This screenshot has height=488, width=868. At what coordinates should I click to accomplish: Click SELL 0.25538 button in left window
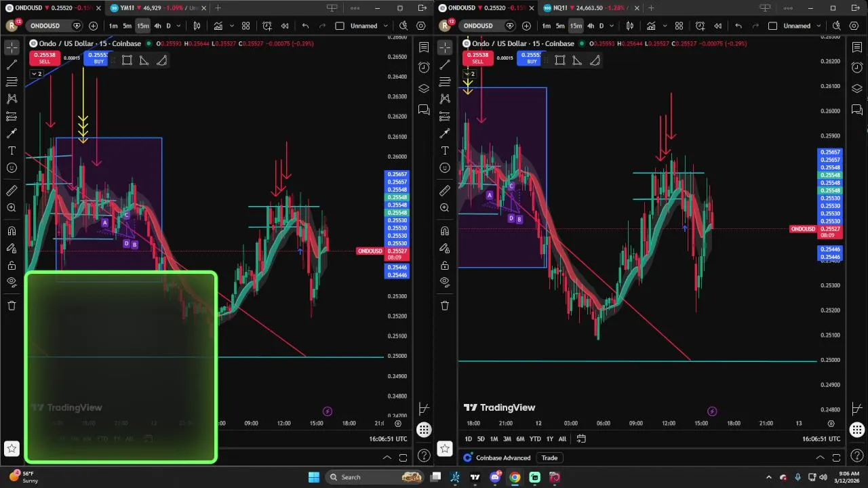pyautogui.click(x=44, y=58)
